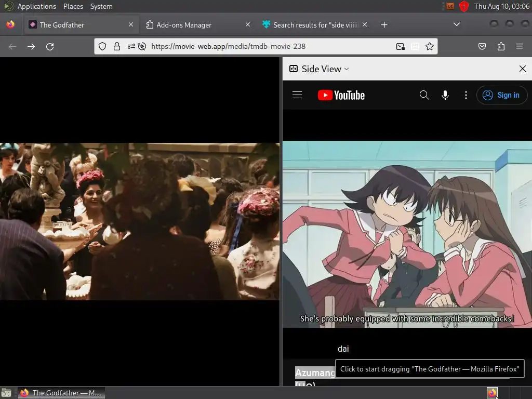Open Picture-in-Picture from the address bar
Viewport: 532px width, 399px height.
pyautogui.click(x=401, y=46)
